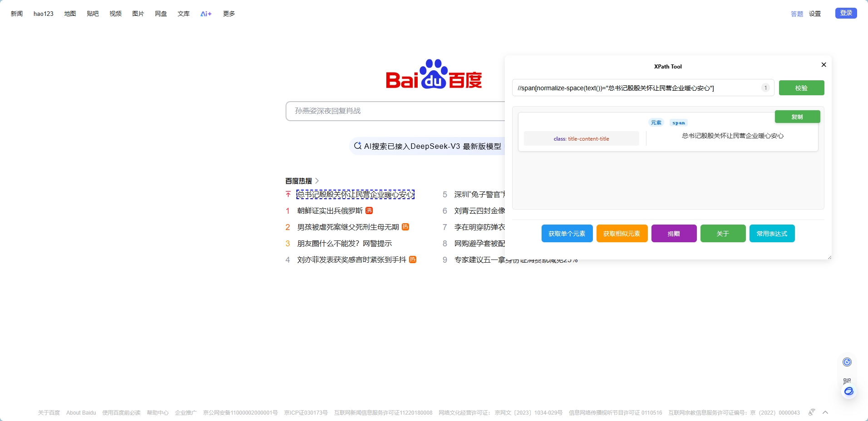Click the match count badge showing 1

tap(765, 88)
